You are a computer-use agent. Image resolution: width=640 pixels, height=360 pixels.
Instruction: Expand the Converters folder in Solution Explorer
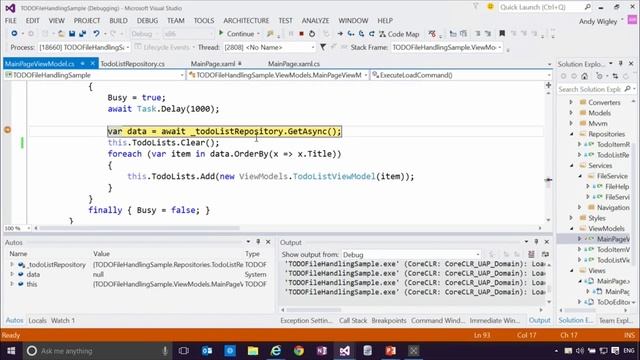(x=571, y=102)
